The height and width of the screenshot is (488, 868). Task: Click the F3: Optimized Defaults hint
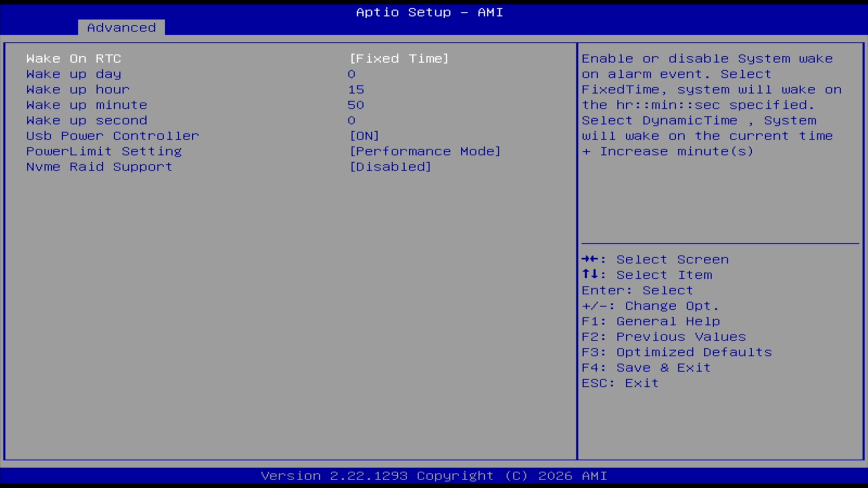tap(677, 352)
